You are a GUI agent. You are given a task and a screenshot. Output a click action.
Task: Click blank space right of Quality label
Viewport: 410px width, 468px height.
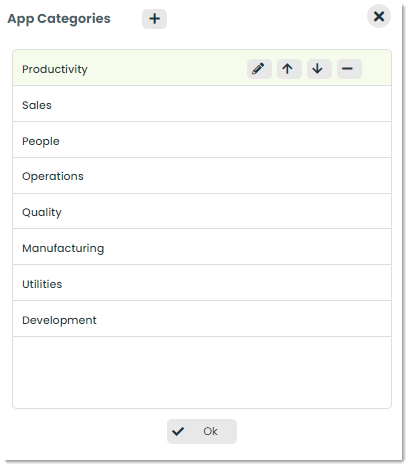[x=226, y=211]
